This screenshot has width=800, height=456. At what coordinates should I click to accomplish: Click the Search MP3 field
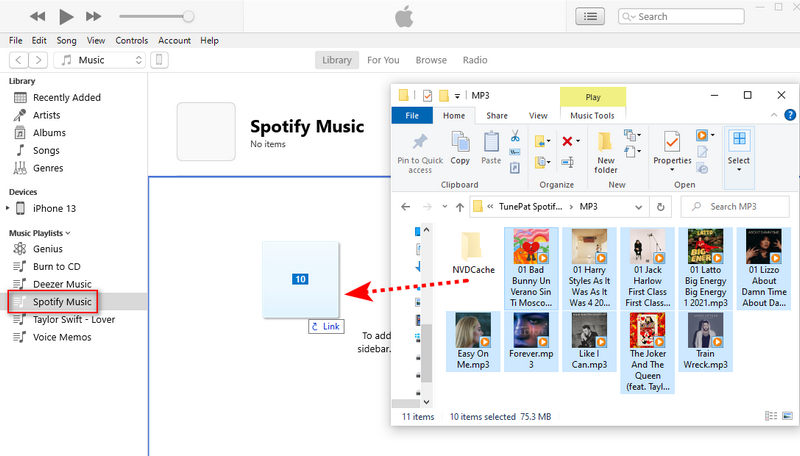click(735, 207)
